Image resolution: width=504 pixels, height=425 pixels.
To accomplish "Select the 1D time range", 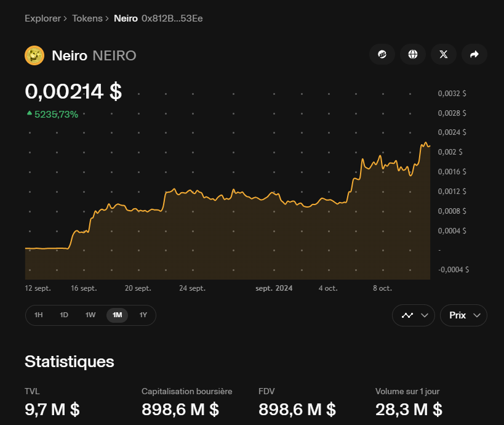I will pyautogui.click(x=64, y=315).
